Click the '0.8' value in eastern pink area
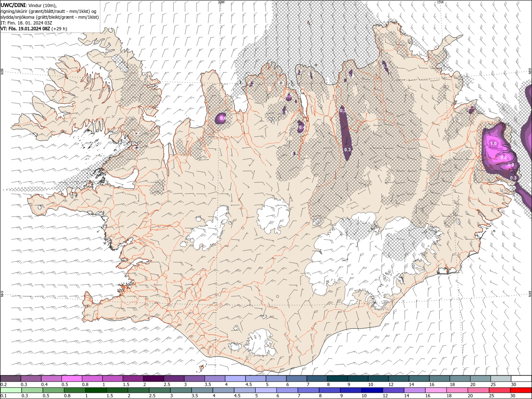 click(x=504, y=158)
